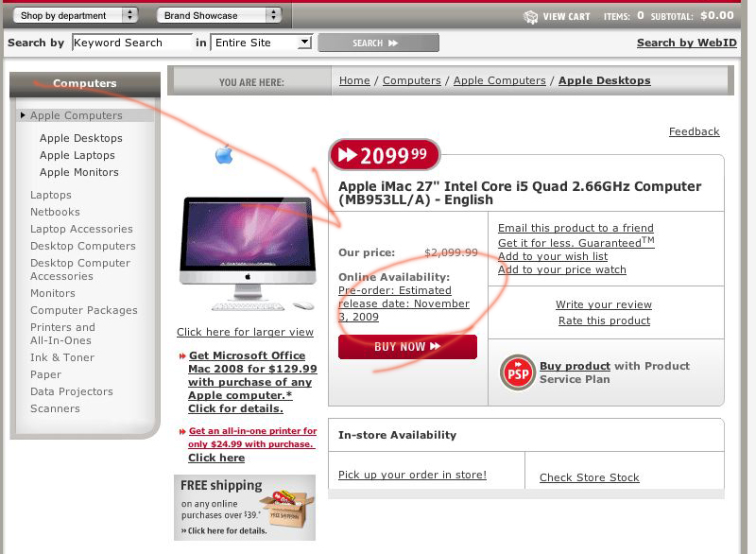Click the Search button

tap(379, 43)
